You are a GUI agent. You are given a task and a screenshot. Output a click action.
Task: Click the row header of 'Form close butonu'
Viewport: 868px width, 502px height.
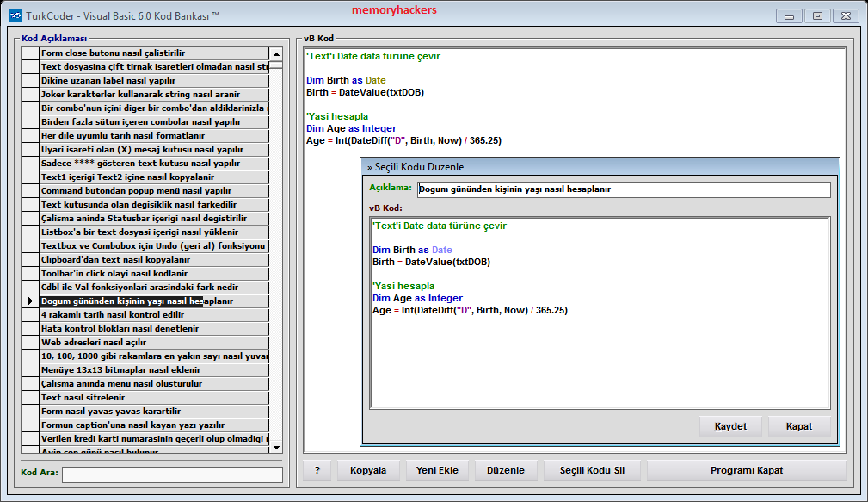[x=30, y=53]
